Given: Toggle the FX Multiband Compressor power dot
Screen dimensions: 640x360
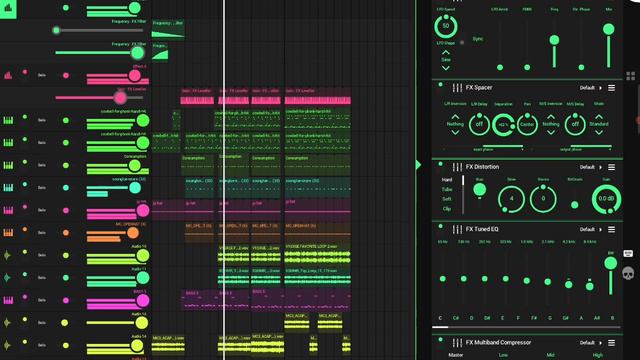Looking at the screenshot, I should (x=440, y=340).
